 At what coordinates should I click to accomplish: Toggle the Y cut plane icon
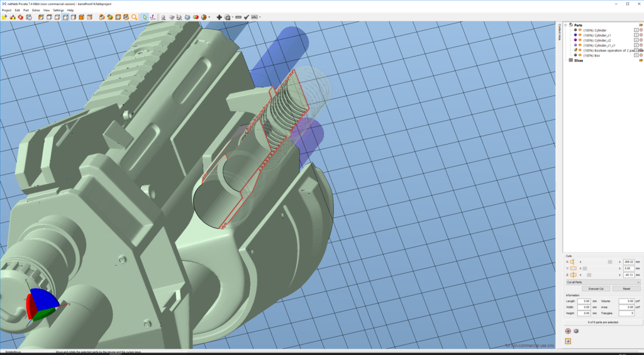tap(574, 268)
